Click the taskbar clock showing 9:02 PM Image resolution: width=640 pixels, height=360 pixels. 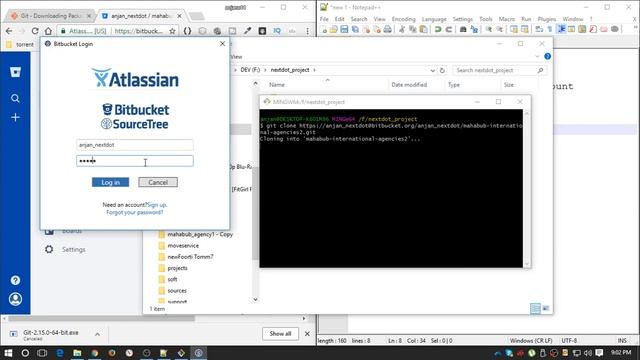(x=621, y=352)
